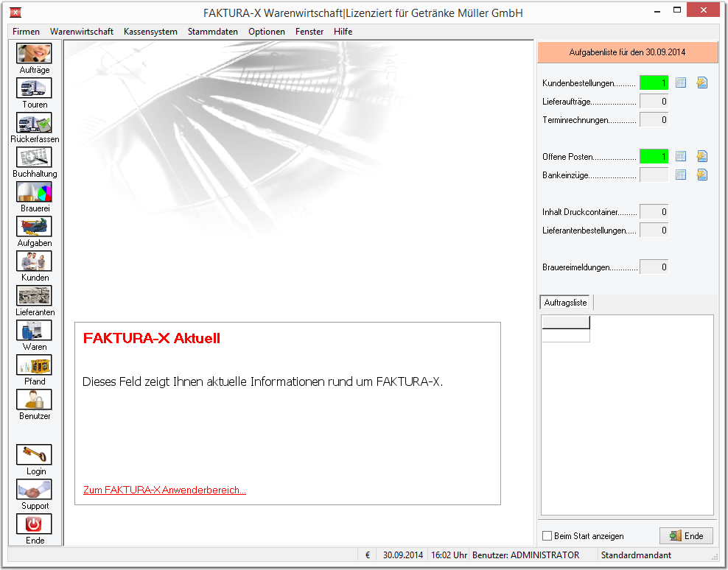Open the Buchhaltung icon

click(x=34, y=158)
